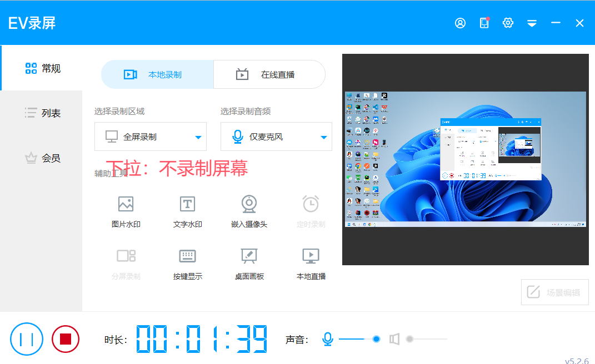Pause the recording
The width and height of the screenshot is (595, 364).
27,339
